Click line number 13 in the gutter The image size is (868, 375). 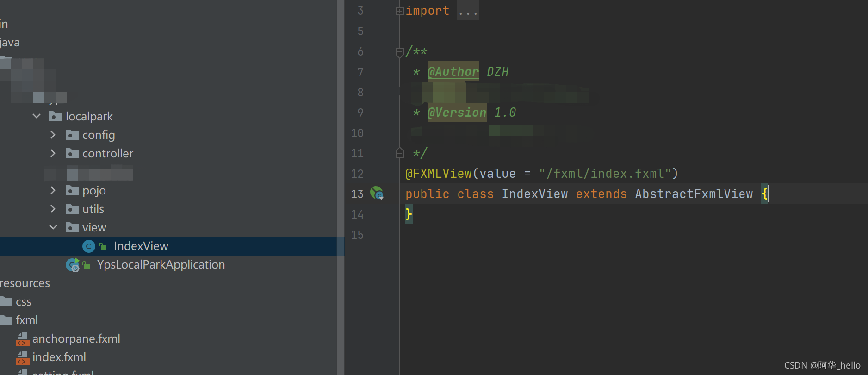coord(357,194)
